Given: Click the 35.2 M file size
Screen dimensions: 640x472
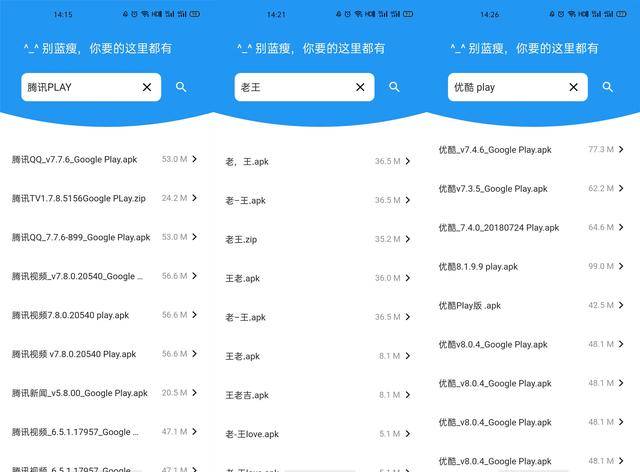Looking at the screenshot, I should tap(387, 239).
